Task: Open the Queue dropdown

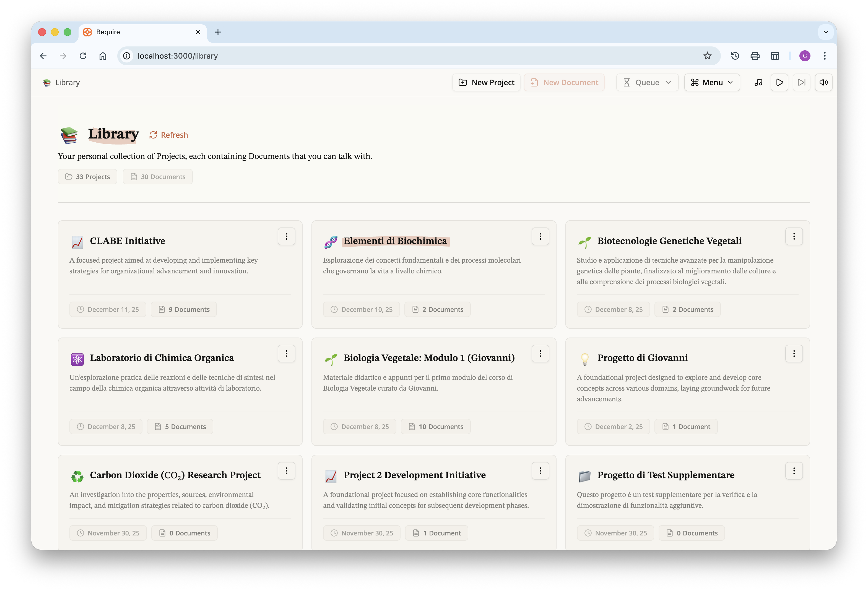Action: [647, 82]
